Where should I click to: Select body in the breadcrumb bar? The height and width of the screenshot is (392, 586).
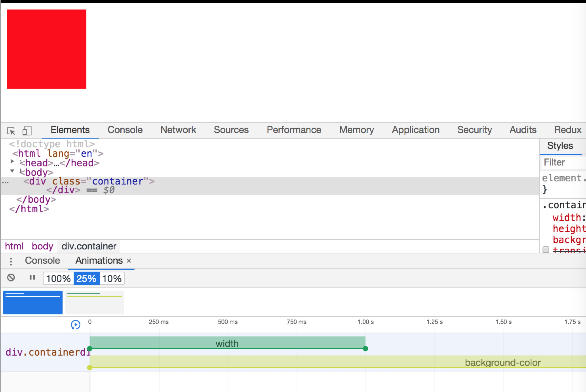43,246
